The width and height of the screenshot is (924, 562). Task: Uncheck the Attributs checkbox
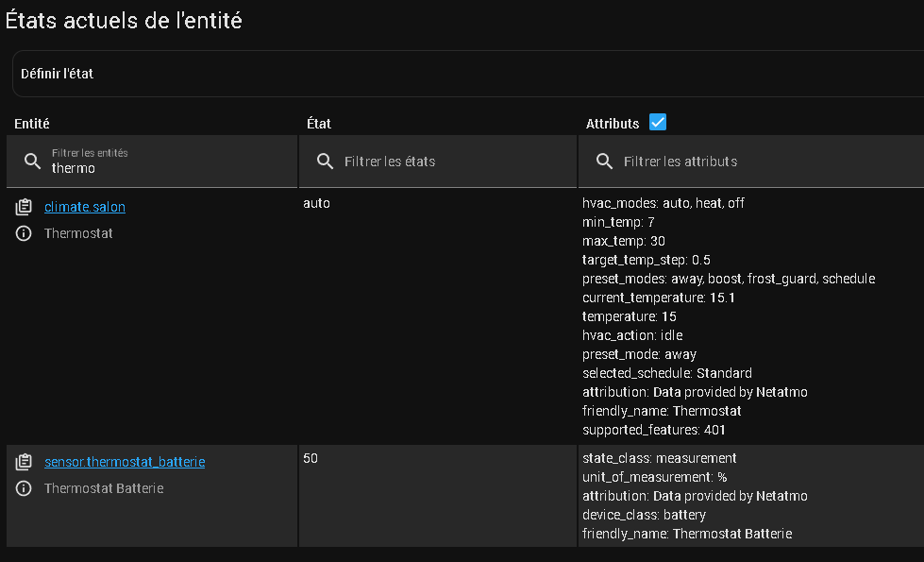(x=658, y=123)
